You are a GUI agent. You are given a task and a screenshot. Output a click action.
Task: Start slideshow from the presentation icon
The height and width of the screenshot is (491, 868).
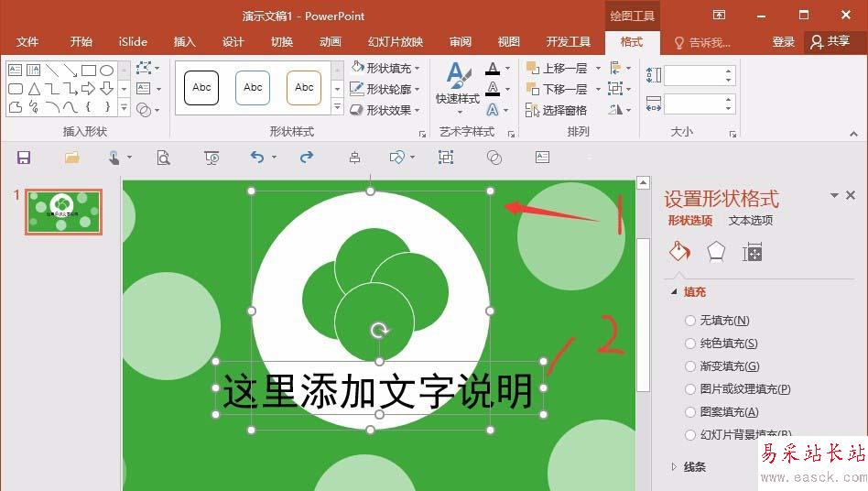[x=212, y=158]
